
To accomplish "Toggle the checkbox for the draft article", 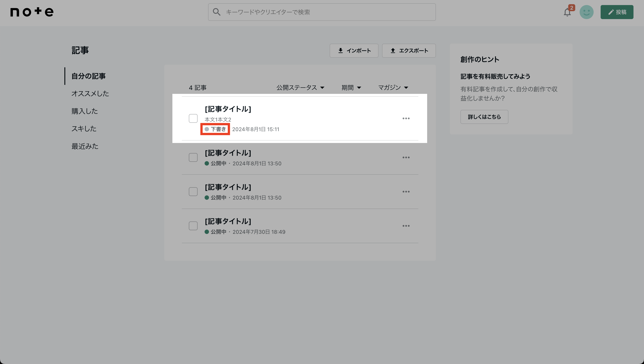I will (x=193, y=118).
